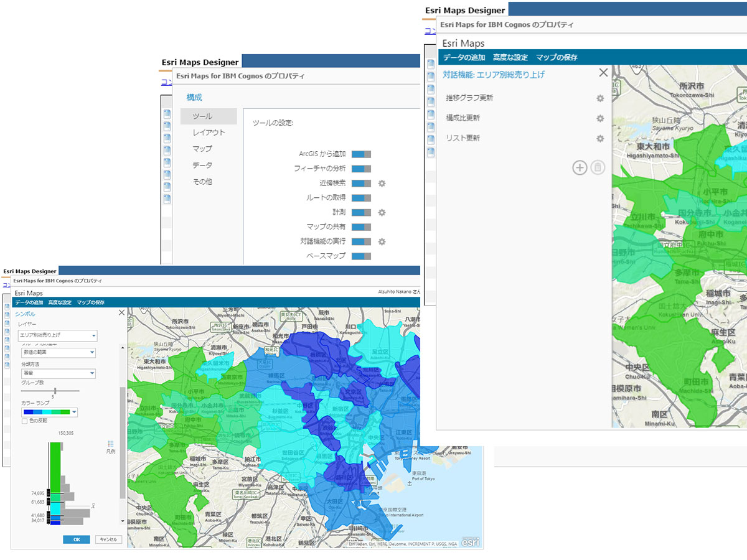This screenshot has width=747, height=560.
Task: Click the OK button in シンボル panel
Action: [76, 539]
